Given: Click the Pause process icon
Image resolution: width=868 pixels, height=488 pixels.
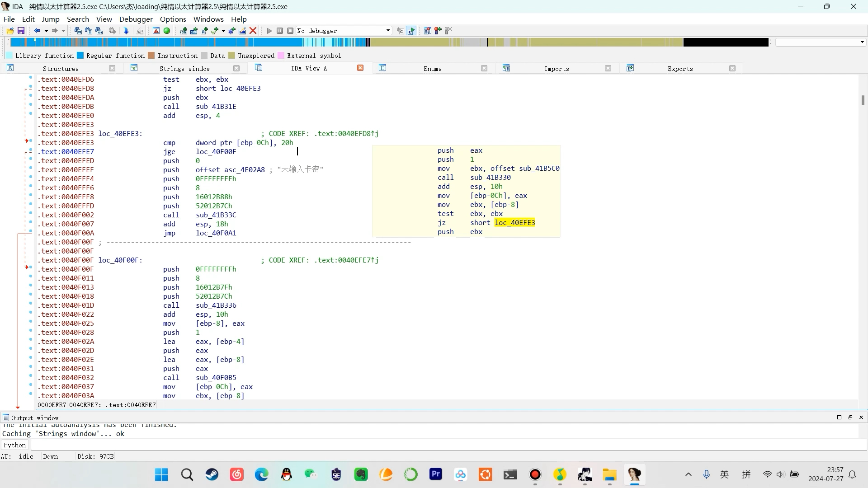Looking at the screenshot, I should pyautogui.click(x=280, y=31).
